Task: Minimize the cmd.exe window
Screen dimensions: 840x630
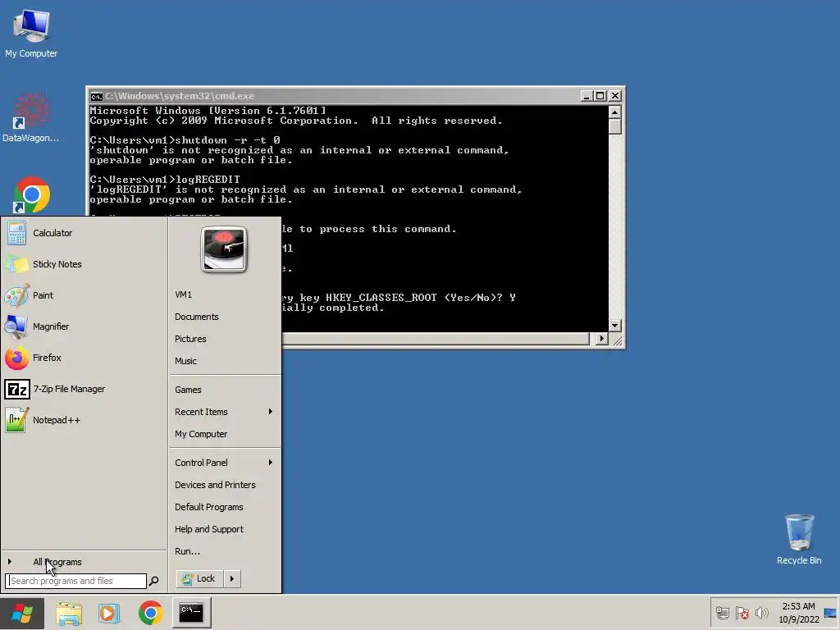Action: pos(586,96)
